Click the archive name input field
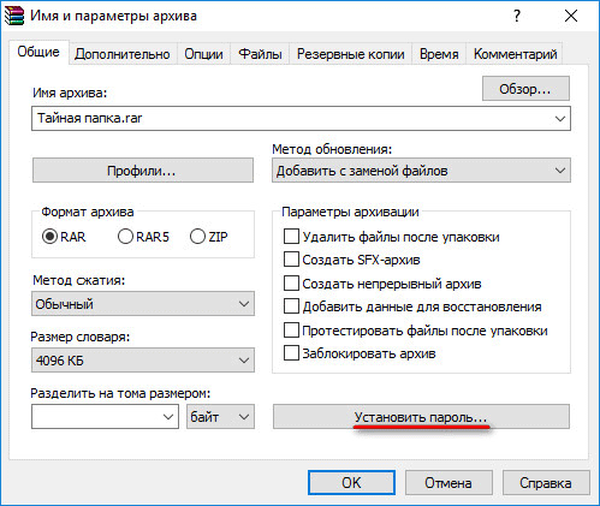 click(x=290, y=118)
